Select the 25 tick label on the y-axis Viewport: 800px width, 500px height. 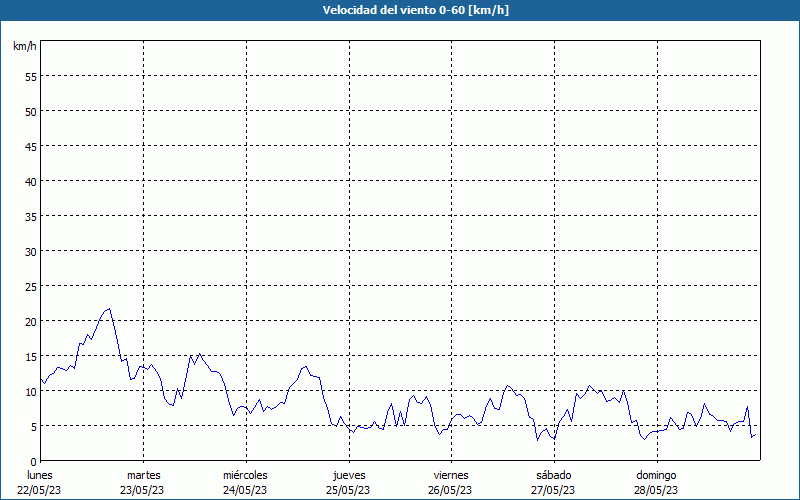click(x=30, y=286)
